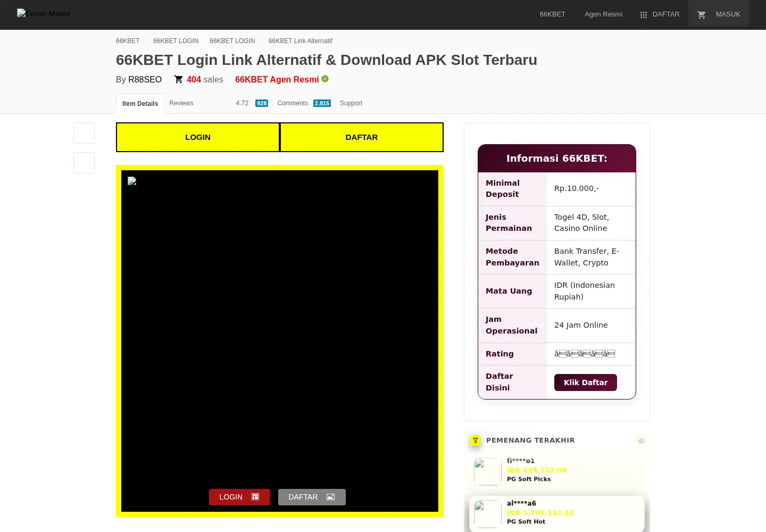Go to the Support tab
This screenshot has width=766, height=532.
pos(351,103)
